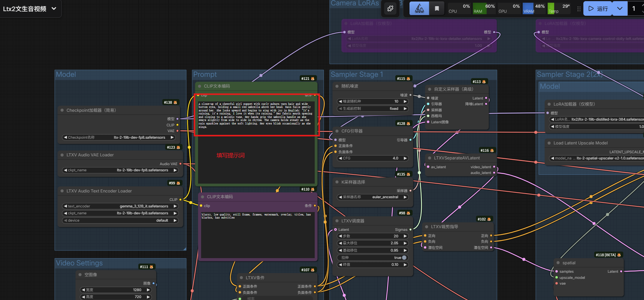Screen dimensions: 644x300
Task: Collapse the LTXV Audio VAE Loader node dot
Action: (62, 155)
